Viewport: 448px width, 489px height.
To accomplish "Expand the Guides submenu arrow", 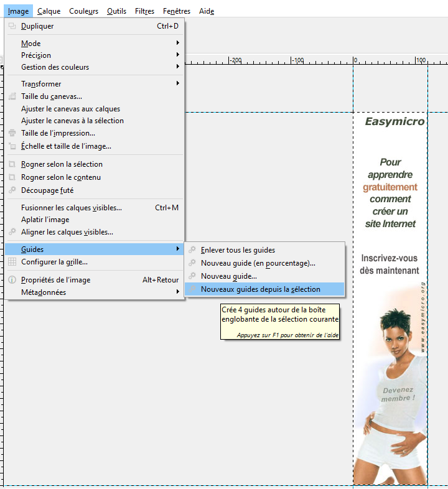I will pyautogui.click(x=177, y=249).
